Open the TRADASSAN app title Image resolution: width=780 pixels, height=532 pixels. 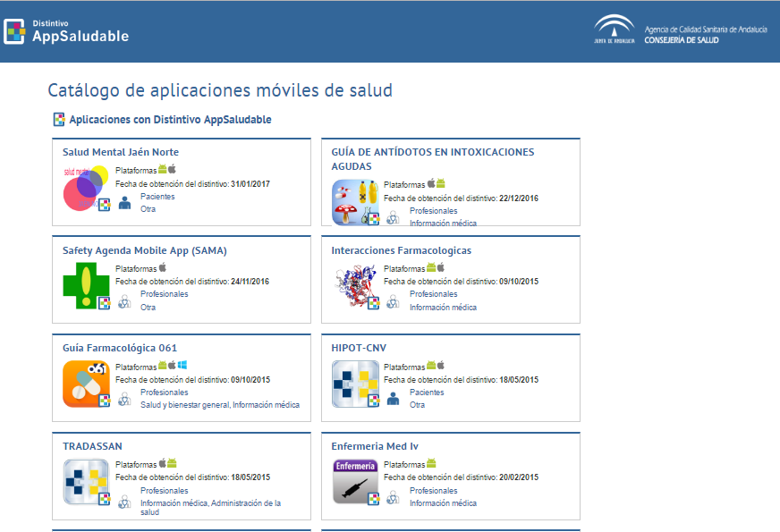coord(92,446)
